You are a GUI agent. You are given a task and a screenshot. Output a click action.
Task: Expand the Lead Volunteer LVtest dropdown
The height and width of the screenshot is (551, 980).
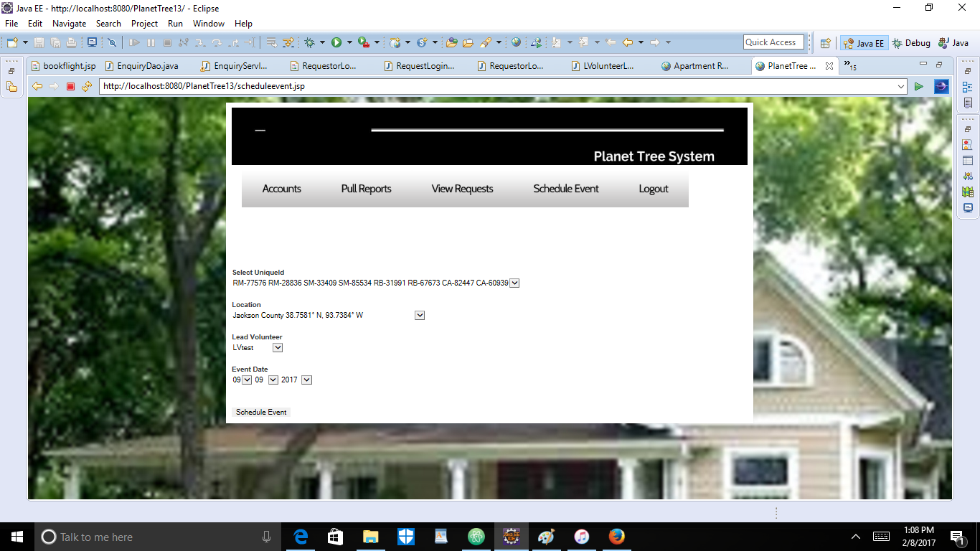[278, 347]
